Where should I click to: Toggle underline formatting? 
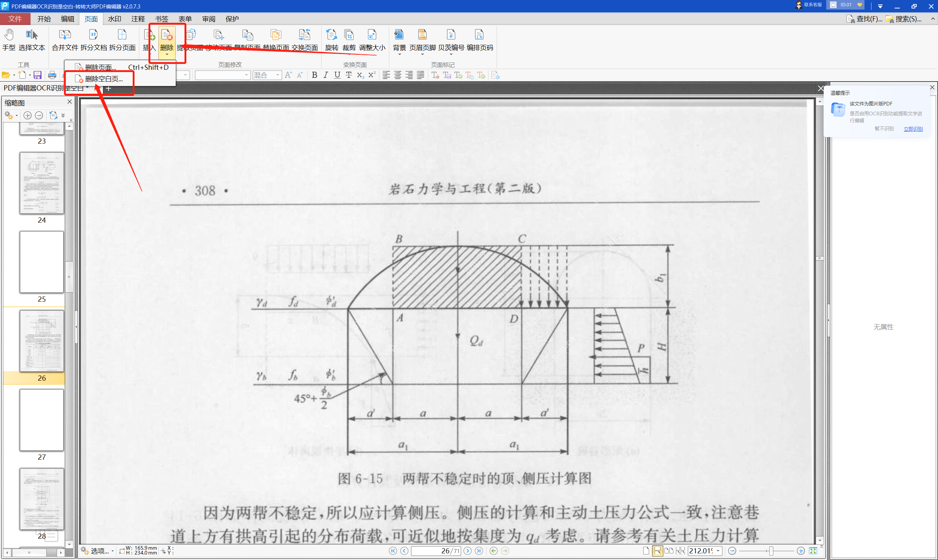(x=337, y=75)
